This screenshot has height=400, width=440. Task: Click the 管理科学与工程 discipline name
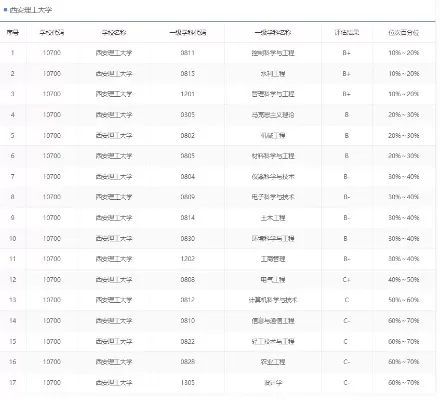pyautogui.click(x=273, y=94)
